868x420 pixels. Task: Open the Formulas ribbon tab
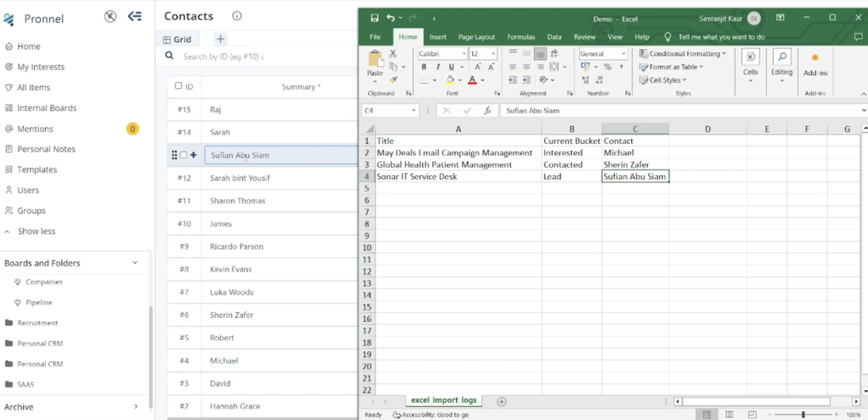pyautogui.click(x=521, y=37)
